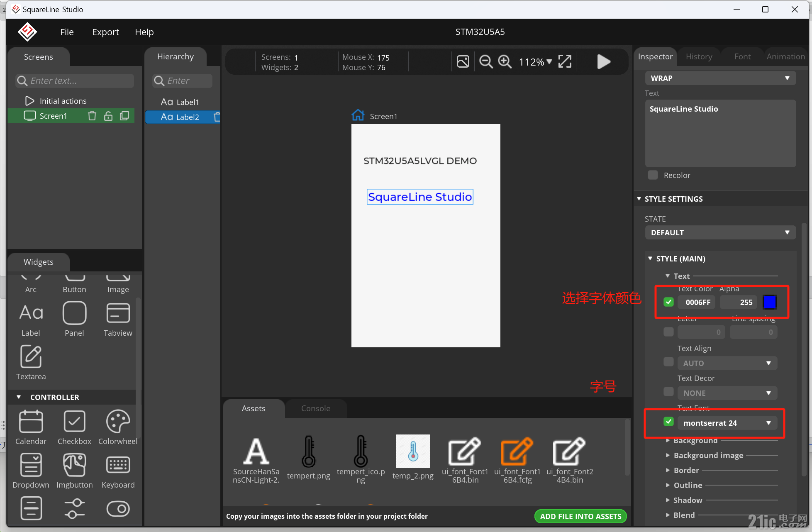Open the Export menu
The image size is (812, 532).
[105, 32]
